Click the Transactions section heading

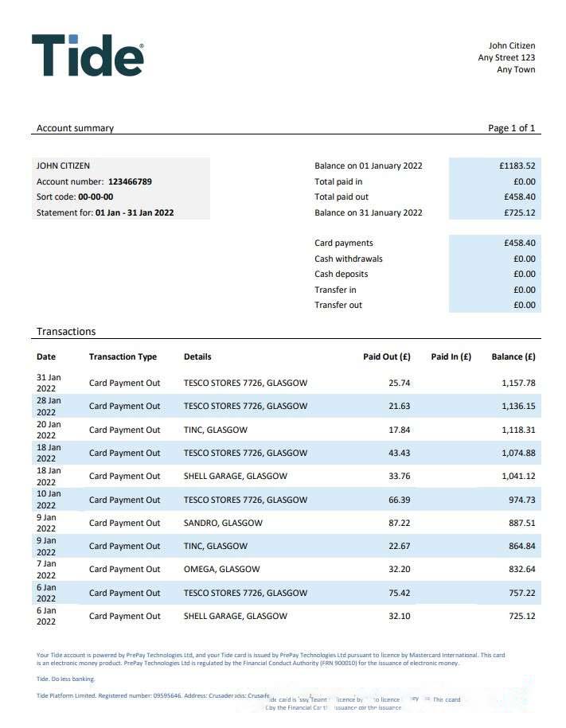(x=66, y=331)
